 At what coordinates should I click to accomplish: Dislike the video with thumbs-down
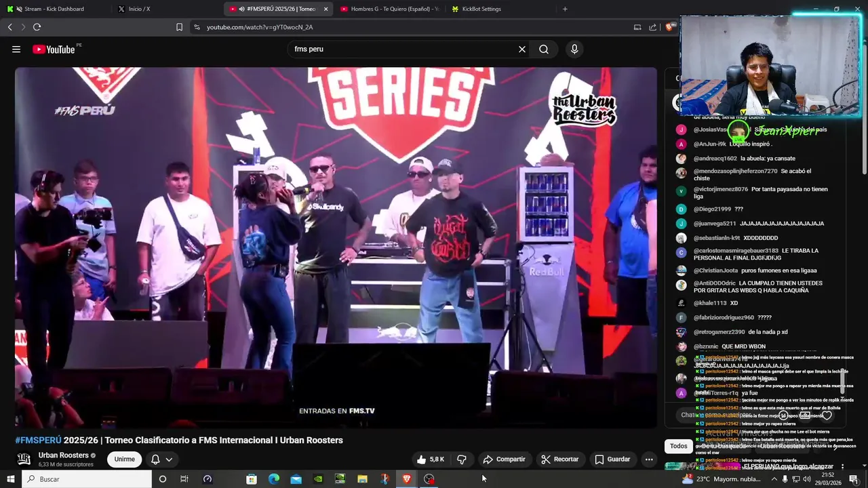(462, 460)
